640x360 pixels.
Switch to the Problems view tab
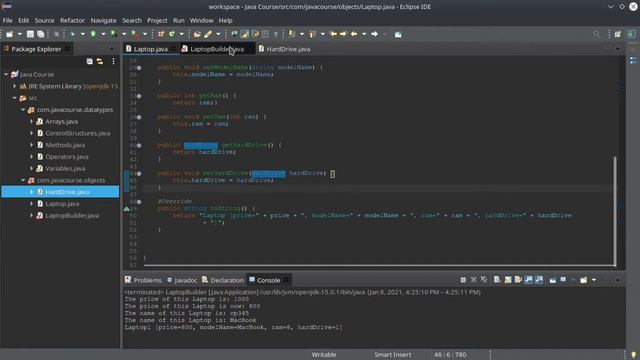(143, 280)
